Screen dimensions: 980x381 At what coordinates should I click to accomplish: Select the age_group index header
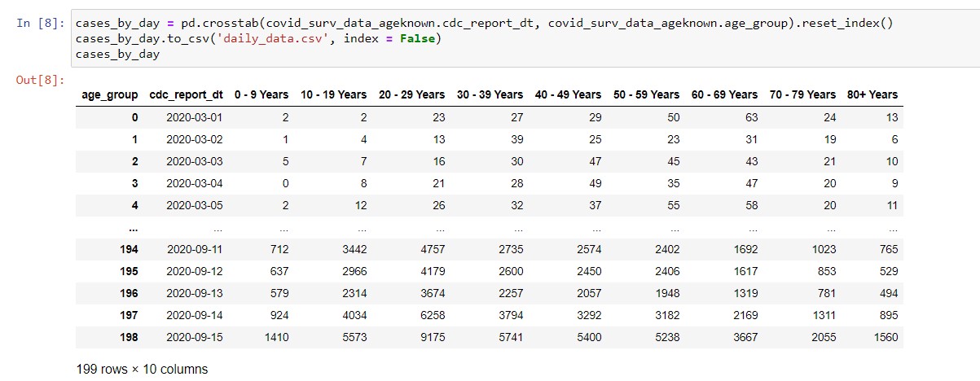[x=110, y=94]
